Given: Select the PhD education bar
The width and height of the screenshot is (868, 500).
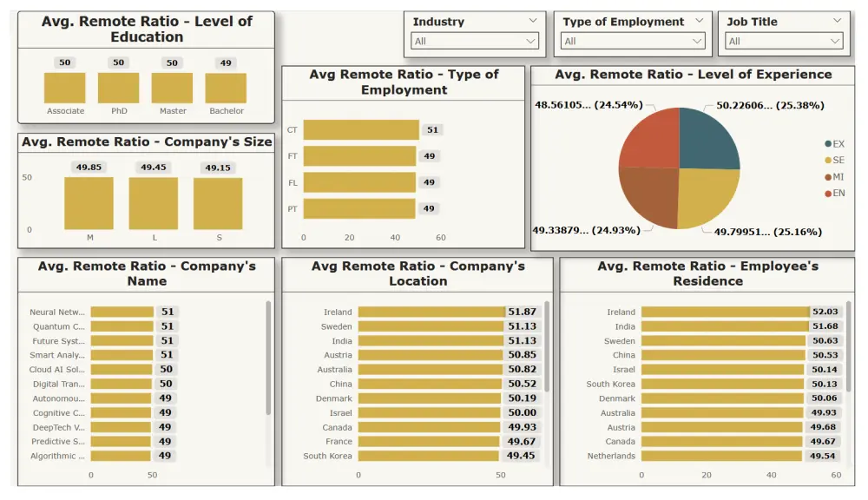Looking at the screenshot, I should pos(118,88).
